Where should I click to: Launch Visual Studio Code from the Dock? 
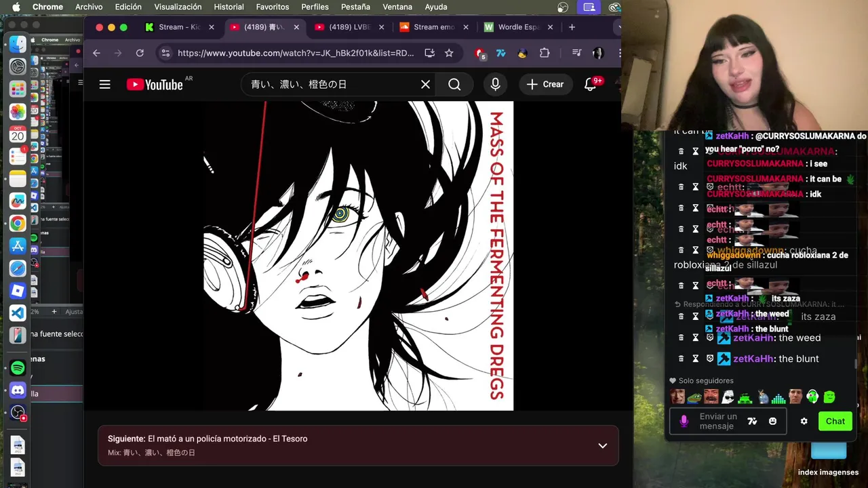pos(18,312)
